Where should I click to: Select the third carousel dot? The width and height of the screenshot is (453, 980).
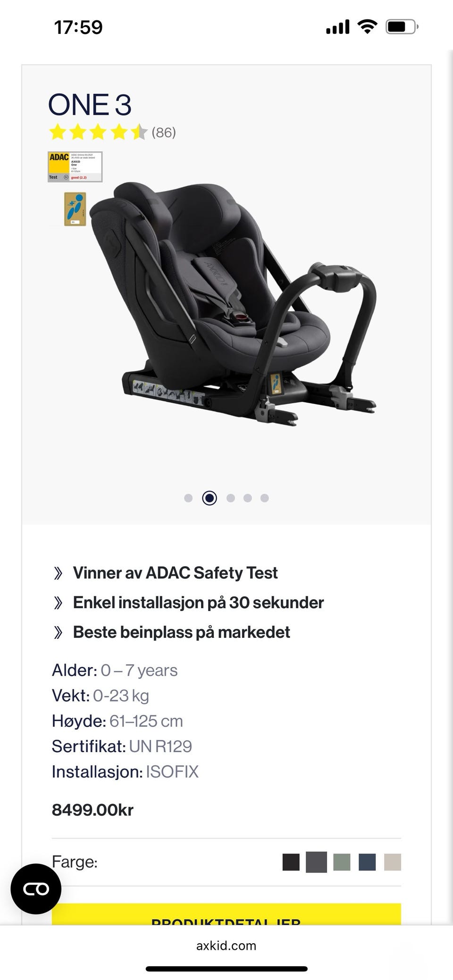(x=231, y=498)
